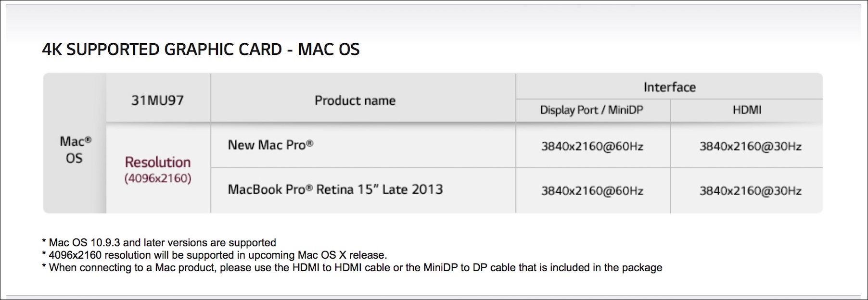Select the Product name column header

pyautogui.click(x=355, y=100)
